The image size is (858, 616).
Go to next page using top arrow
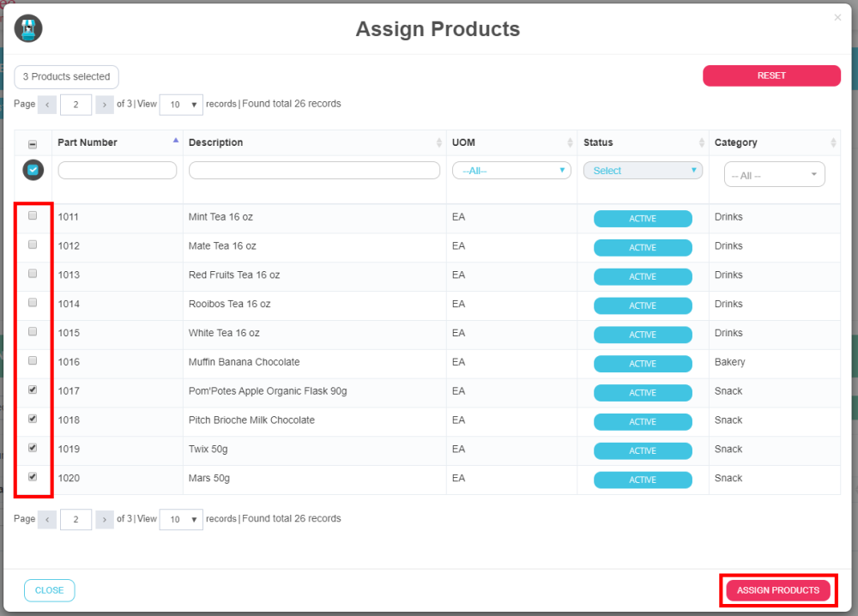(105, 105)
